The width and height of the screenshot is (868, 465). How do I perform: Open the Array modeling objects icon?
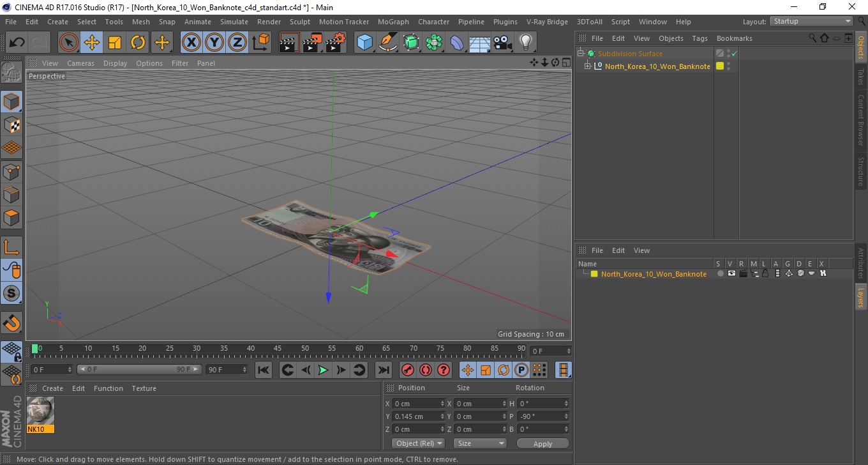[x=434, y=43]
